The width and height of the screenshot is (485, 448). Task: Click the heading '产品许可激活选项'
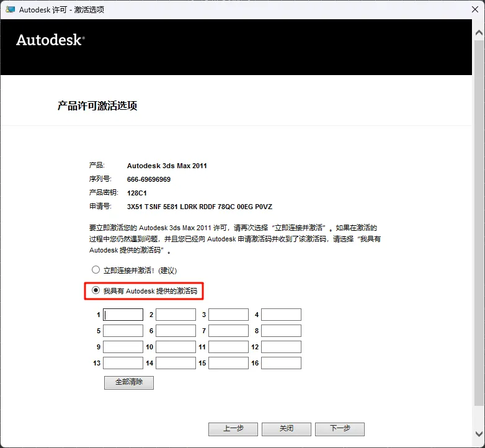coord(97,106)
